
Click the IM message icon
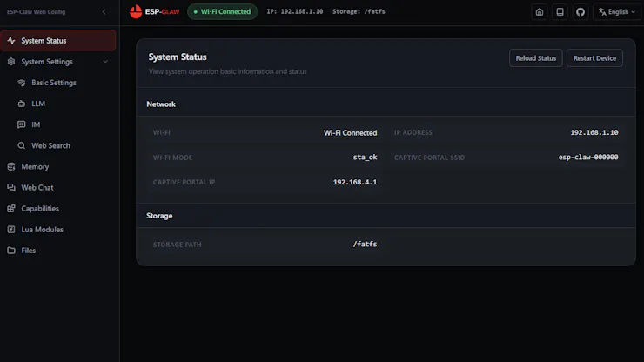point(22,124)
